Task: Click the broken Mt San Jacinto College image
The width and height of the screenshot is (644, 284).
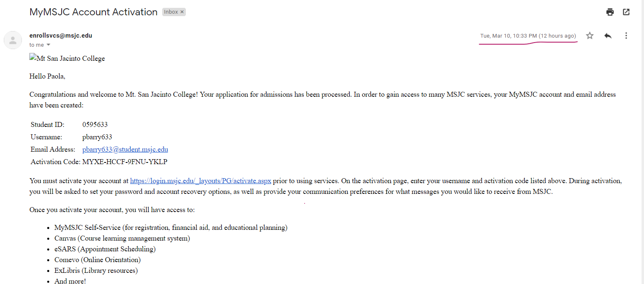Action: click(x=67, y=58)
